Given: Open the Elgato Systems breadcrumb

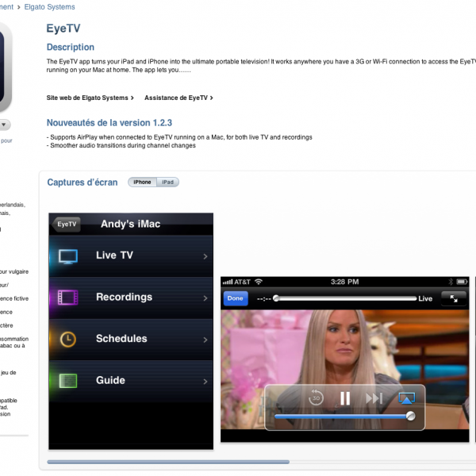Looking at the screenshot, I should 49,7.
